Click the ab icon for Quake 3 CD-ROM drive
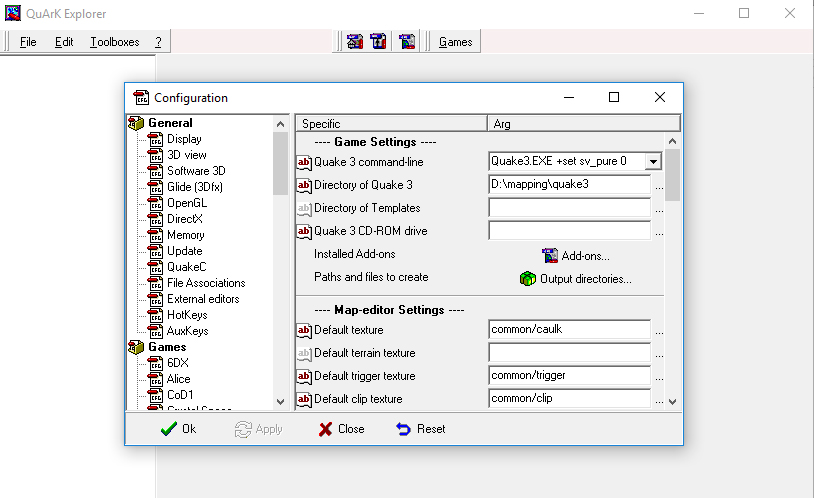 (x=304, y=231)
